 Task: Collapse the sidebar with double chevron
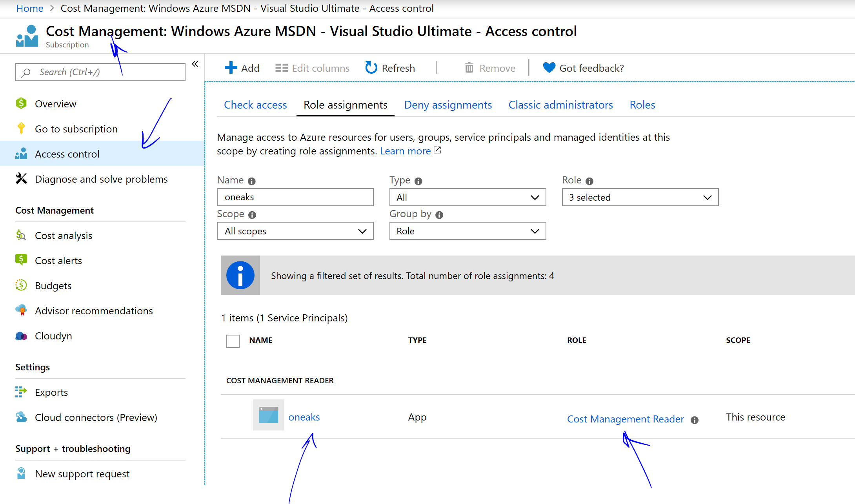click(195, 64)
